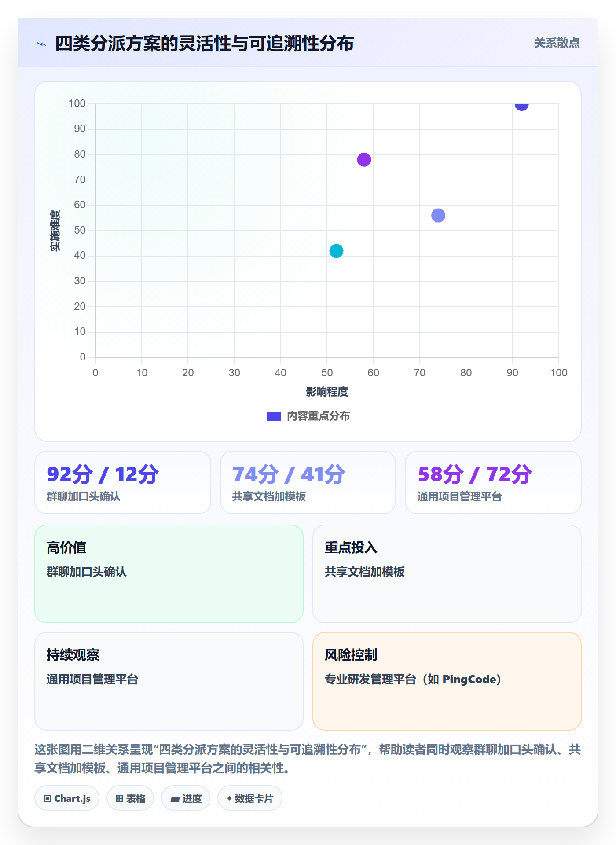Click the lightning bolt icon beside the title
This screenshot has height=845, width=616.
click(42, 44)
